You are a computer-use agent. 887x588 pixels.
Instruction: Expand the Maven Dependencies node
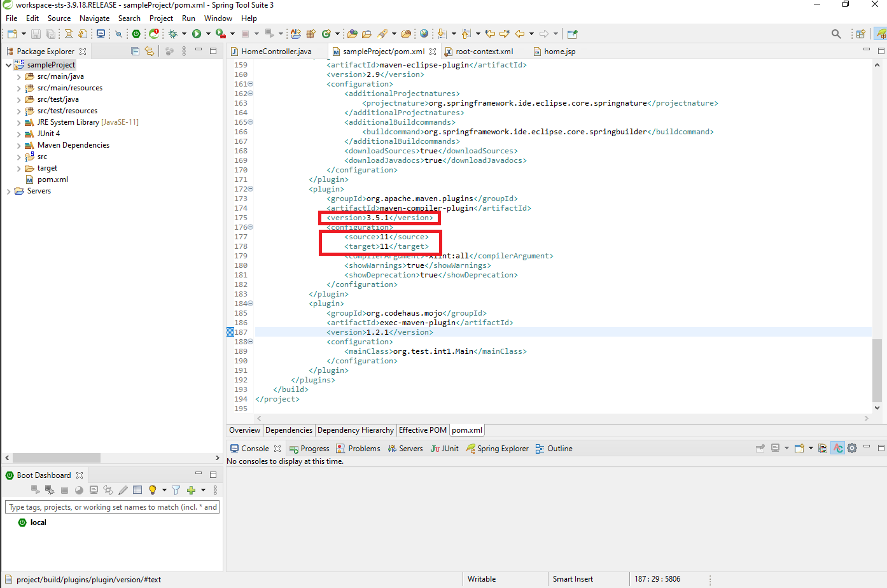(x=18, y=145)
